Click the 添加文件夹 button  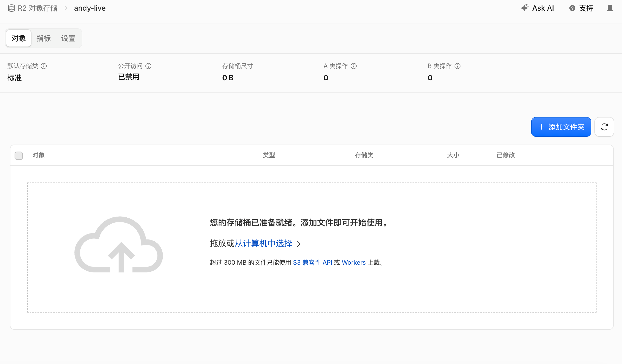(x=561, y=127)
